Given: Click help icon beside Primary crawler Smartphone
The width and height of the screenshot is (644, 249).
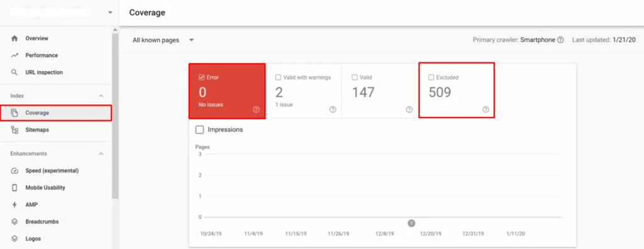Looking at the screenshot, I should 560,40.
